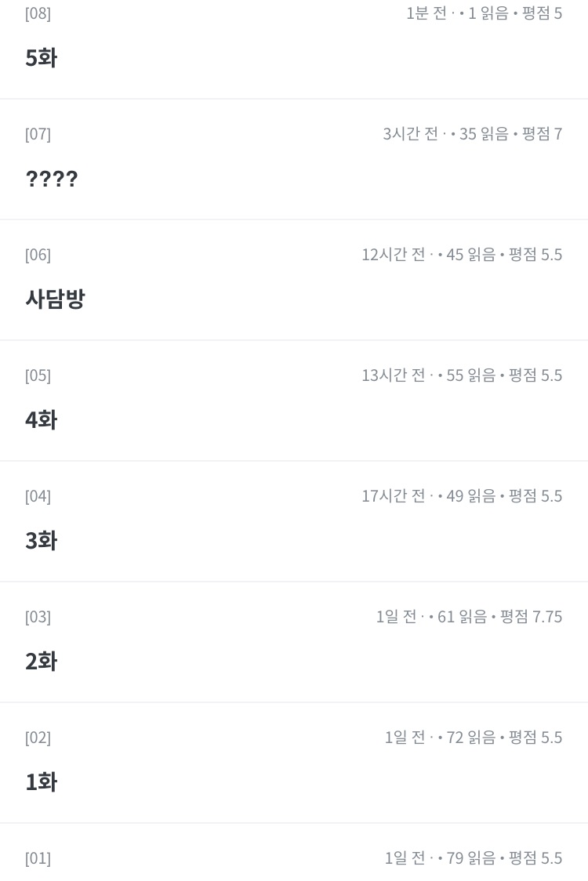Read the 1화 episode
Image resolution: width=588 pixels, height=881 pixels.
(x=41, y=781)
